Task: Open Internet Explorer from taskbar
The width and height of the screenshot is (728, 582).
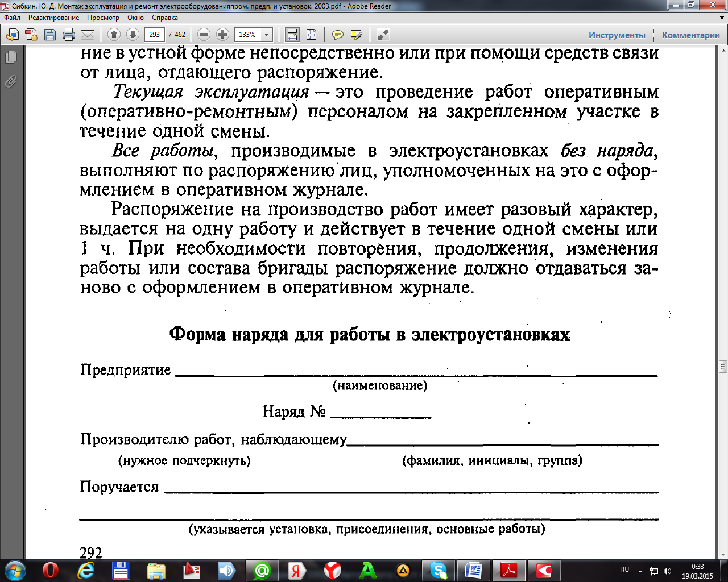Action: point(86,570)
